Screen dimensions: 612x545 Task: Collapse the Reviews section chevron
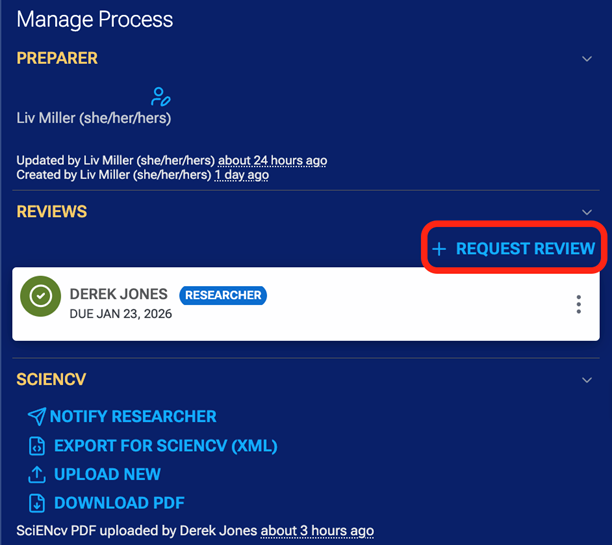(587, 212)
